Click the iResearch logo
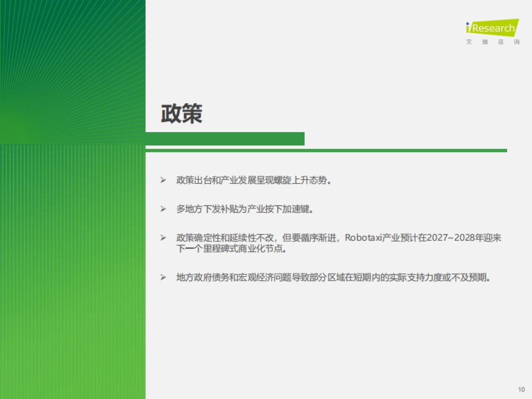This screenshot has width=532, height=399. pyautogui.click(x=492, y=28)
